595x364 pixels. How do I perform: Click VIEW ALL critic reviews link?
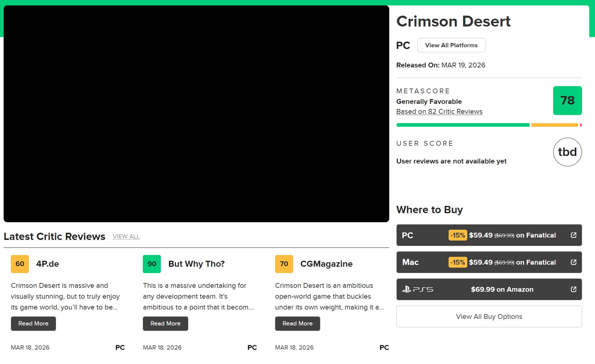[x=126, y=236]
